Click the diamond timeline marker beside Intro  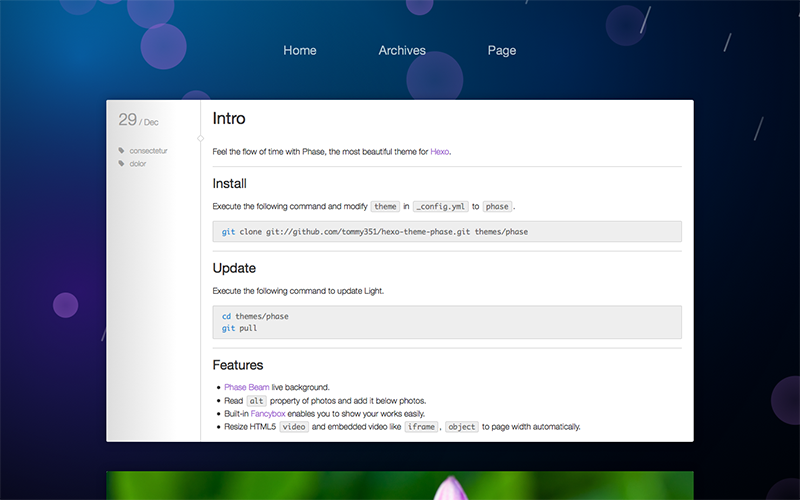point(201,138)
